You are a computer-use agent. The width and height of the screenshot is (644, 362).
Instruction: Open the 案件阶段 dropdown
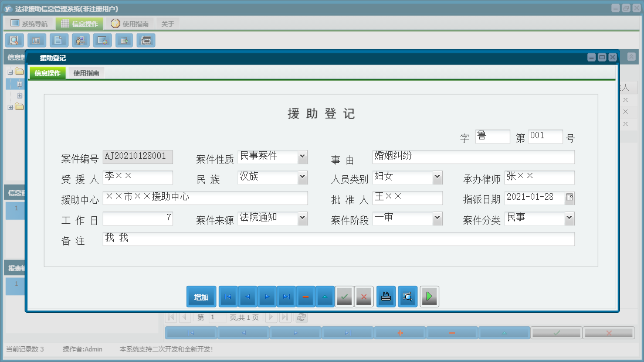(x=438, y=218)
